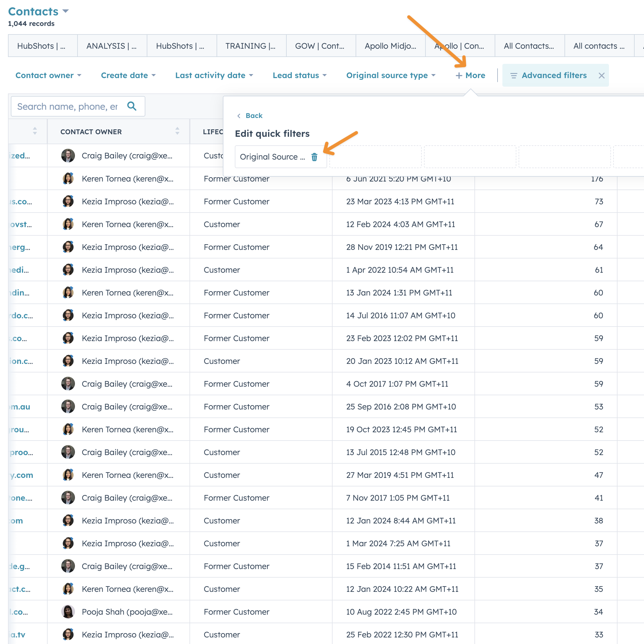Click the Back link in filter panel
The image size is (644, 644).
(x=254, y=116)
